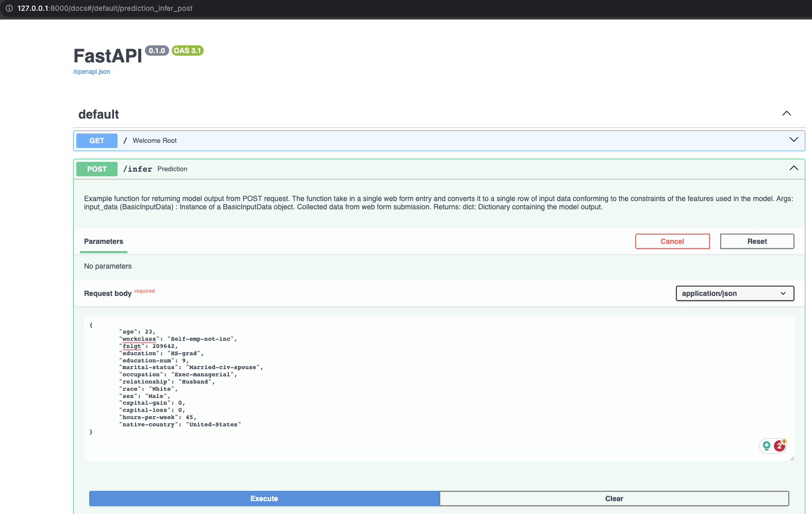Click the Welcome Root endpoint label
812x514 pixels.
click(x=155, y=141)
